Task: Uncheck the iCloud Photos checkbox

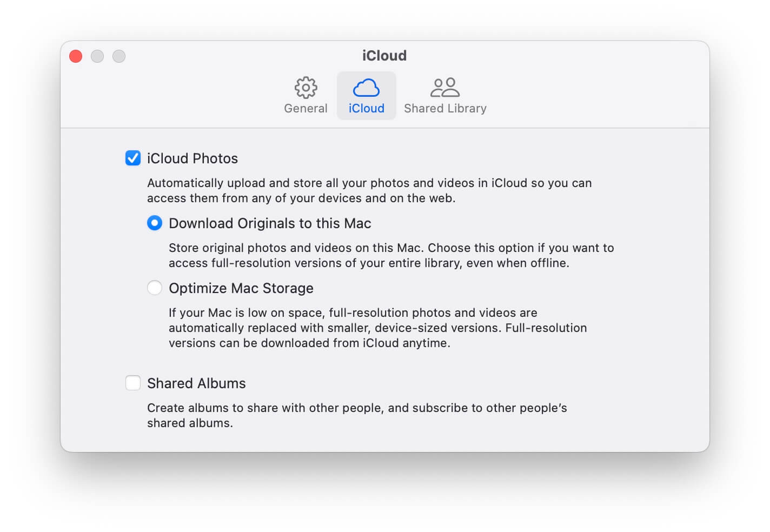Action: 133,158
